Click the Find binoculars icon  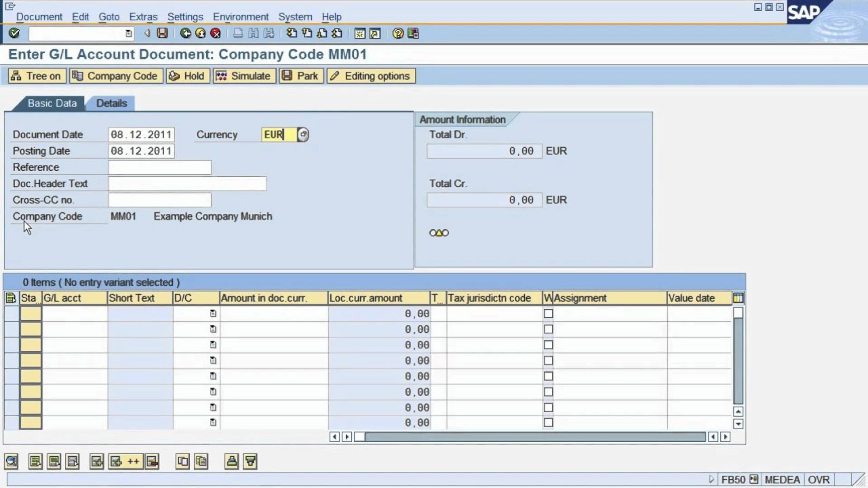click(x=254, y=33)
